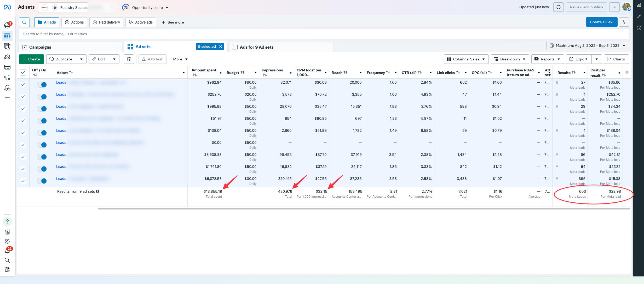Click the horizontal table scrollbar
The width and height of the screenshot is (644, 284).
pyautogui.click(x=363, y=209)
